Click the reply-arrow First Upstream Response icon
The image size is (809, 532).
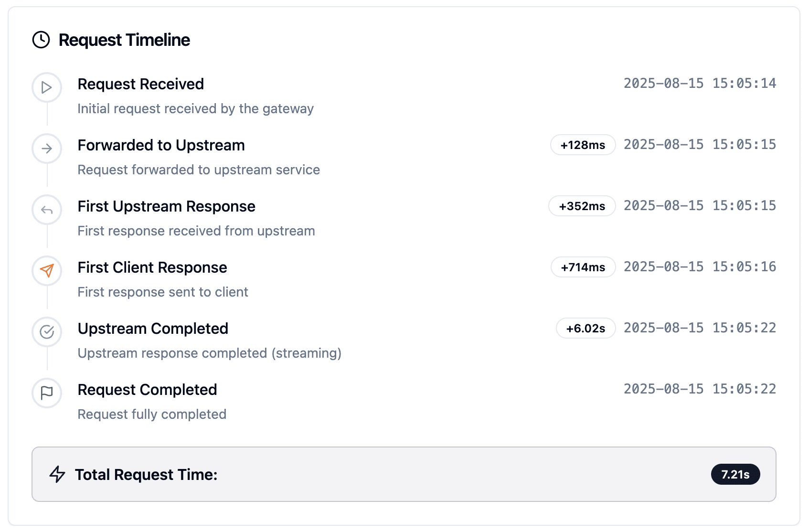tap(47, 210)
